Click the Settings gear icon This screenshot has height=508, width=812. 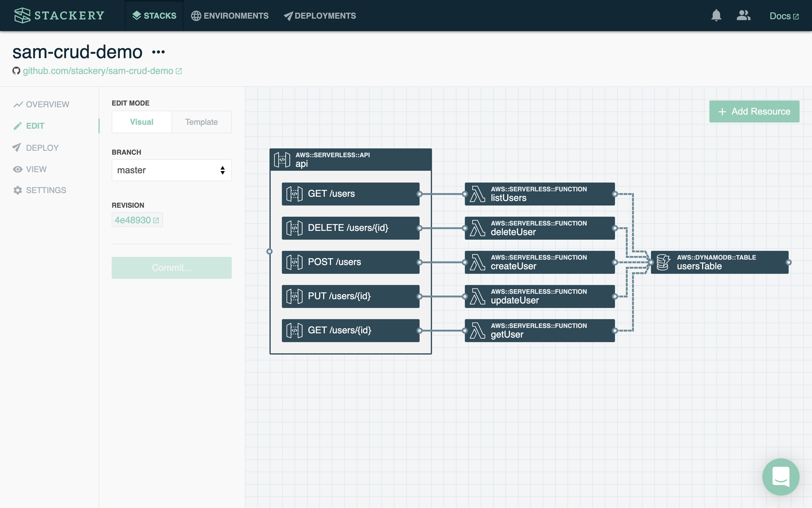pyautogui.click(x=17, y=190)
